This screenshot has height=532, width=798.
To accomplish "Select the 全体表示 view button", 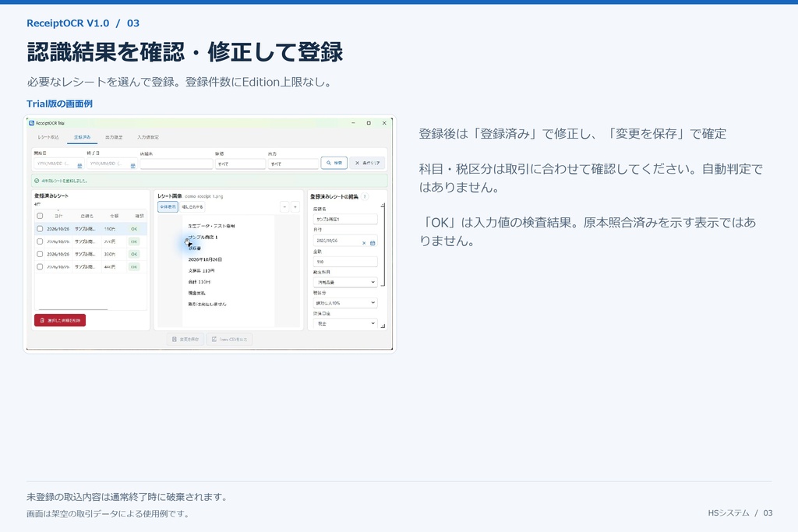I will coord(168,206).
